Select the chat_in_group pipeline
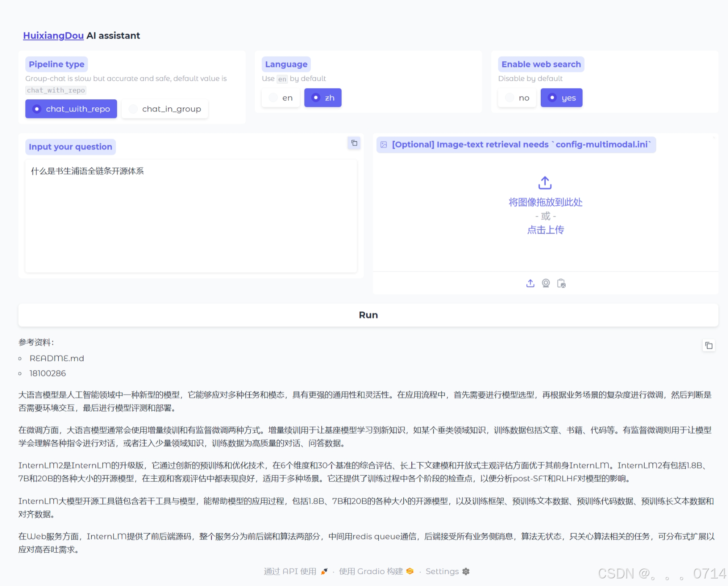 (164, 109)
